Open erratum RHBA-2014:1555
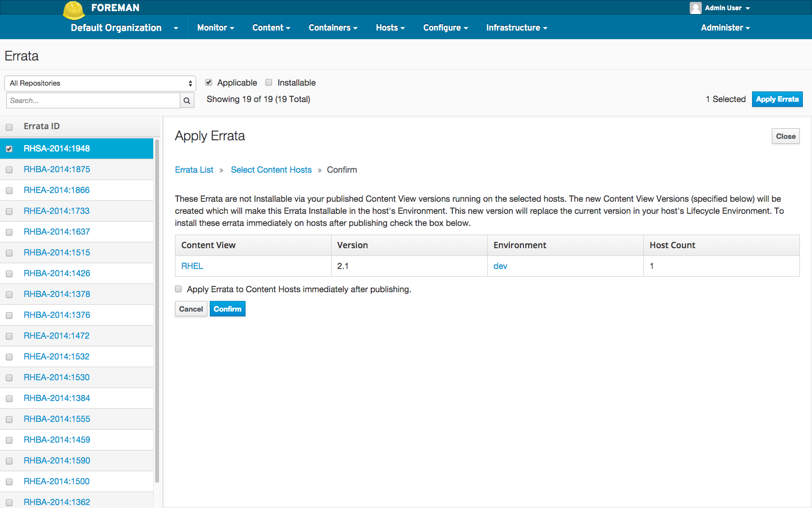 tap(57, 419)
